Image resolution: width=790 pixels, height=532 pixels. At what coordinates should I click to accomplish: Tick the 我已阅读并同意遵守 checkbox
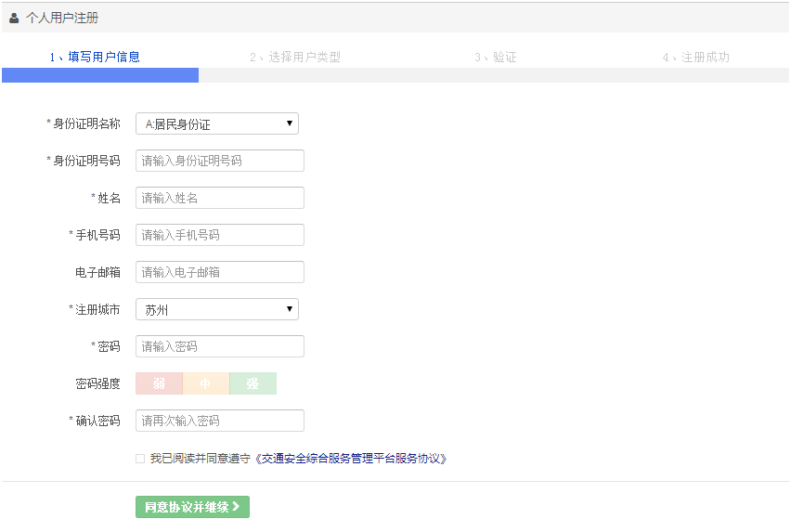click(140, 459)
